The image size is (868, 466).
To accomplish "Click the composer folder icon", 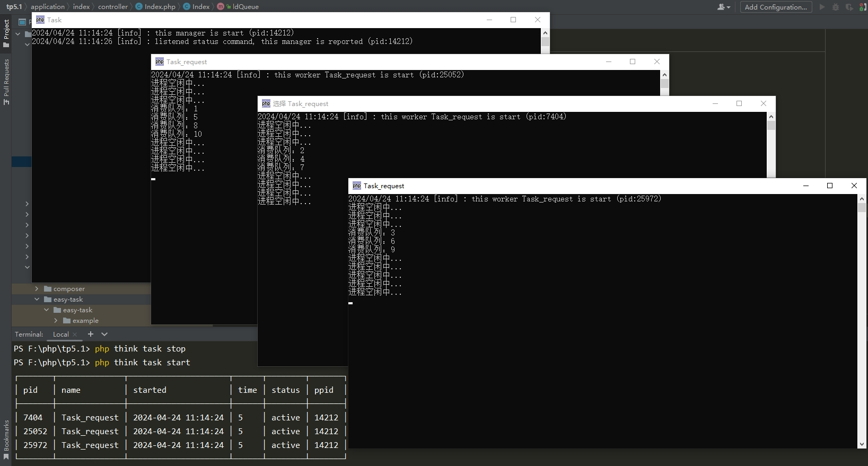I will 48,288.
